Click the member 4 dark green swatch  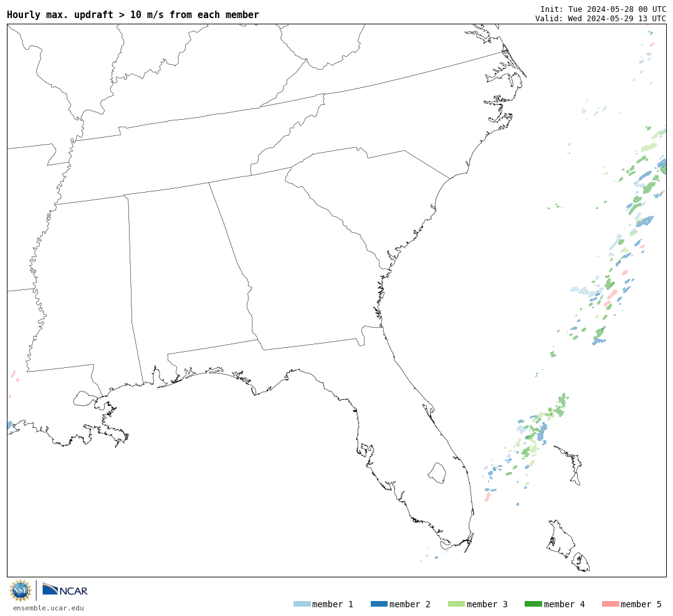tap(533, 604)
